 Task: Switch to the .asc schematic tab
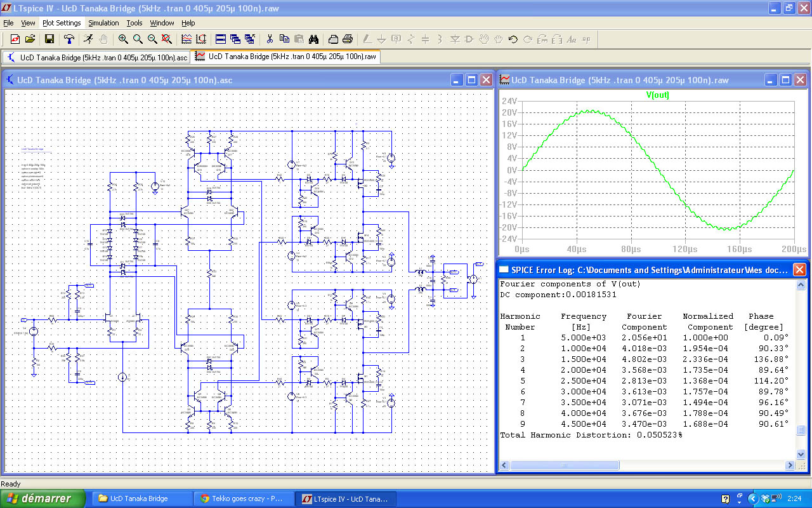click(x=97, y=57)
